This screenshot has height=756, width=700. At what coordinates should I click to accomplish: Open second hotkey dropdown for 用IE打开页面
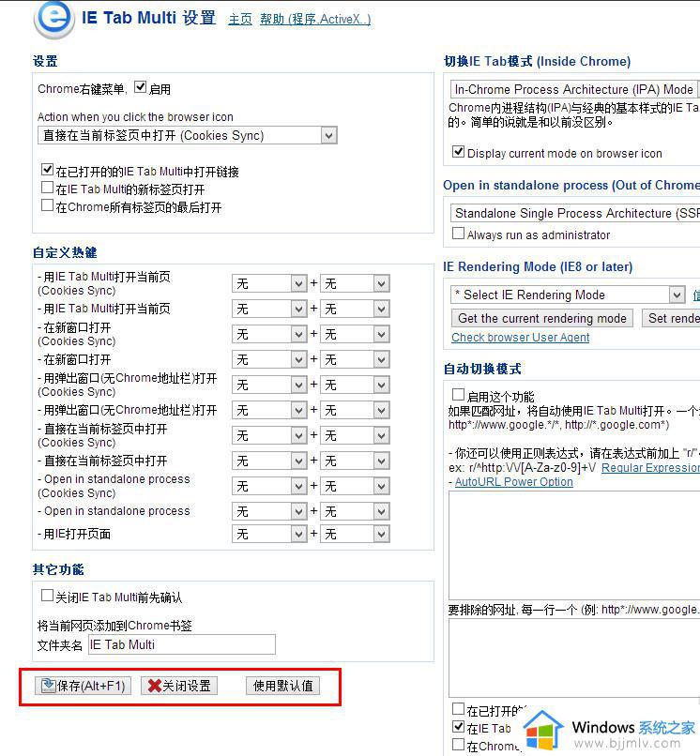[355, 534]
